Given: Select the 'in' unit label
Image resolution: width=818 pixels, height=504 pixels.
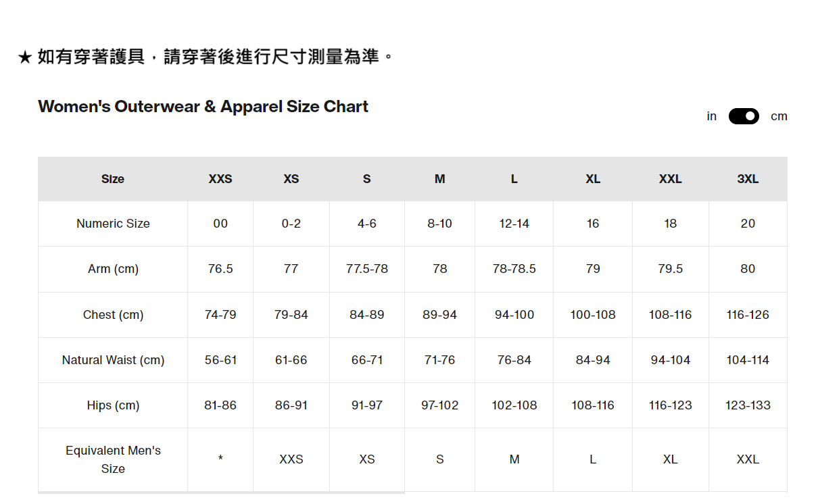Looking at the screenshot, I should point(712,116).
